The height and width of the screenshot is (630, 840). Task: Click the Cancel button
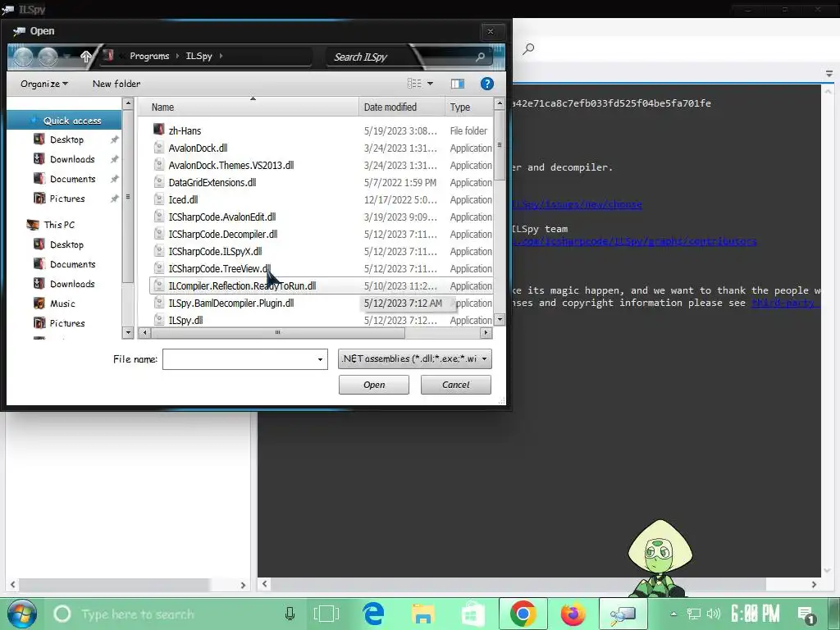[x=455, y=385]
